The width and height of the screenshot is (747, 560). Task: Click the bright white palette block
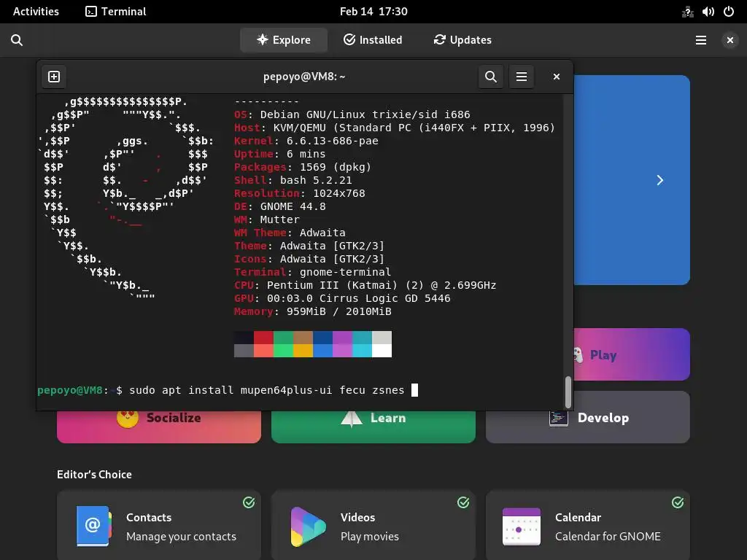click(382, 351)
